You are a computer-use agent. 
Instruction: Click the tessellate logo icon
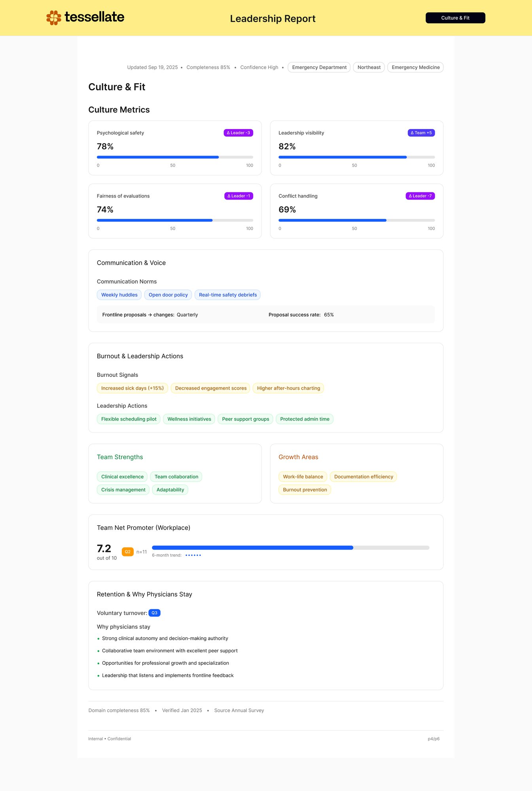[x=54, y=18]
